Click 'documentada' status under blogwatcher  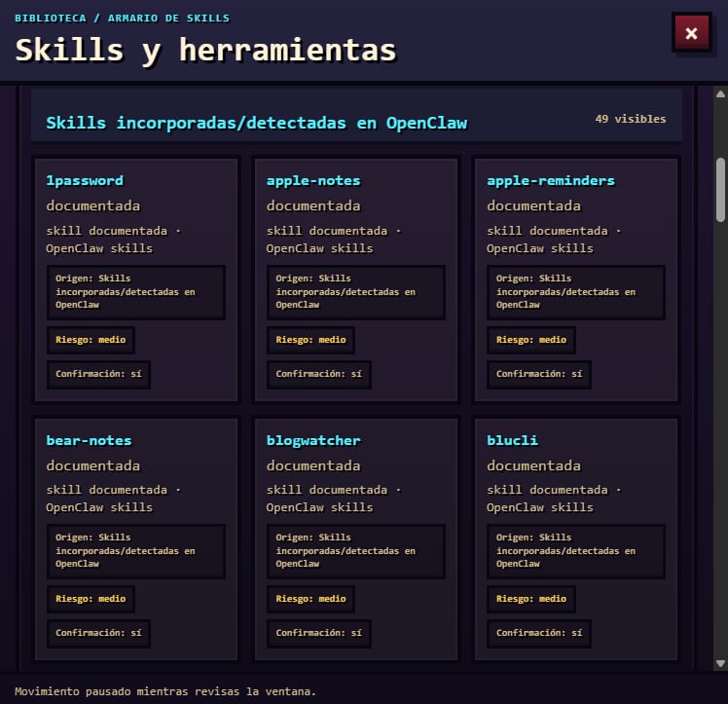(313, 465)
